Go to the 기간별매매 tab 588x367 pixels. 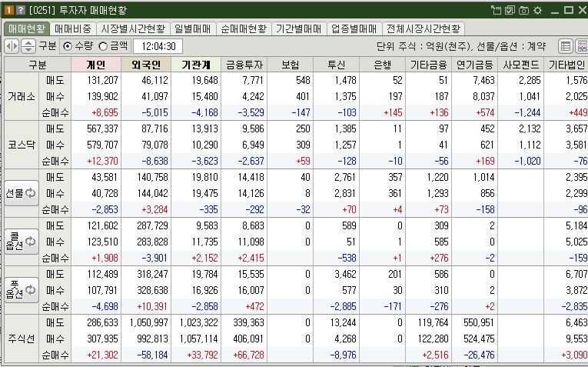pyautogui.click(x=299, y=28)
